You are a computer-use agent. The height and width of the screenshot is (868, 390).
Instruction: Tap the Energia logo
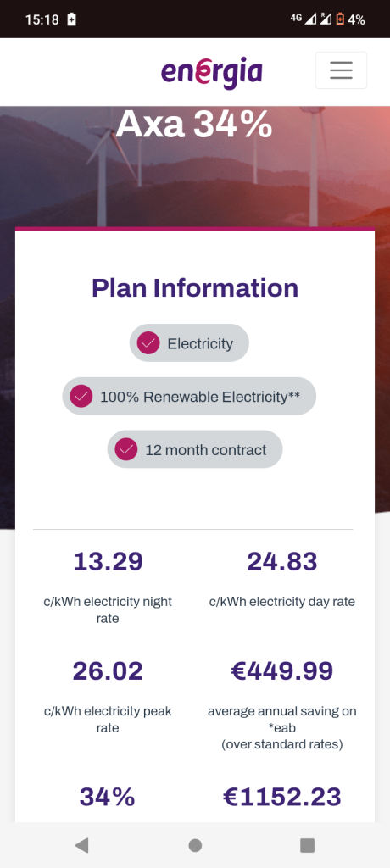coord(212,73)
